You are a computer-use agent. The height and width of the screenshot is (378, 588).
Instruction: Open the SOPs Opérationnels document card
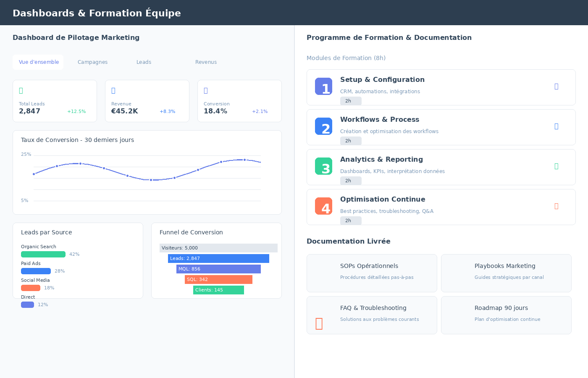pyautogui.click(x=372, y=273)
